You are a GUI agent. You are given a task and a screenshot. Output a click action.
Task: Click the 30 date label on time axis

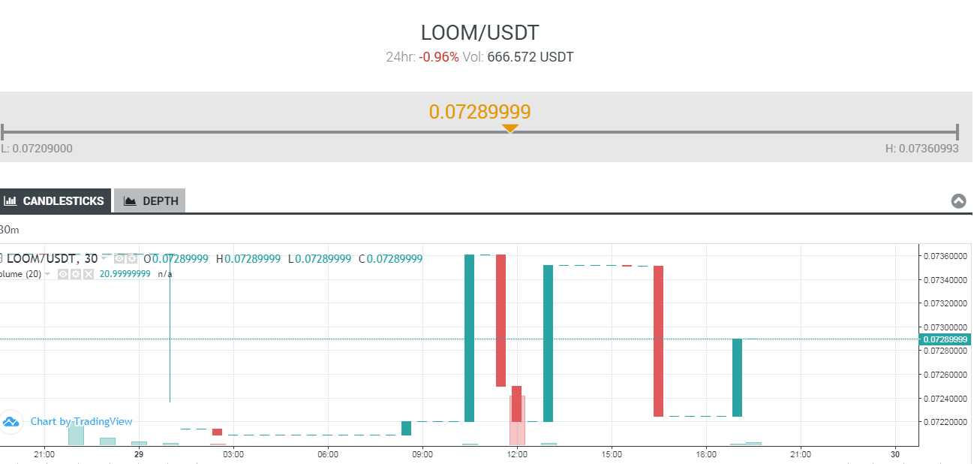tap(895, 454)
